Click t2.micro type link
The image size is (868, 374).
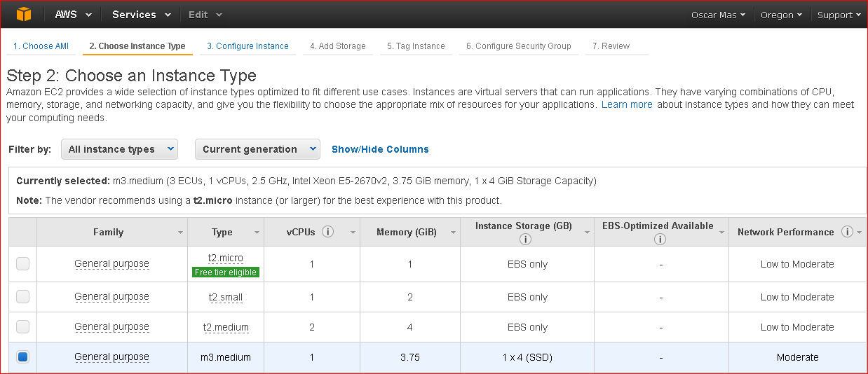coord(226,258)
